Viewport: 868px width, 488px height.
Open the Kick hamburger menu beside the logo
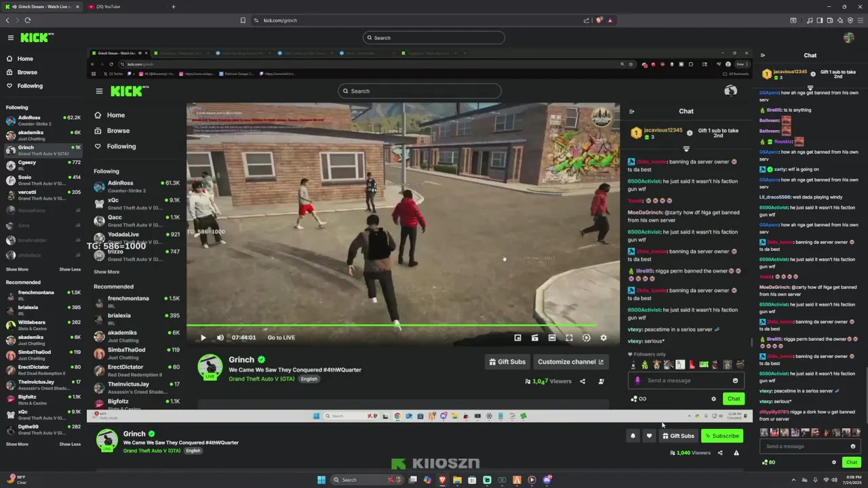[11, 38]
